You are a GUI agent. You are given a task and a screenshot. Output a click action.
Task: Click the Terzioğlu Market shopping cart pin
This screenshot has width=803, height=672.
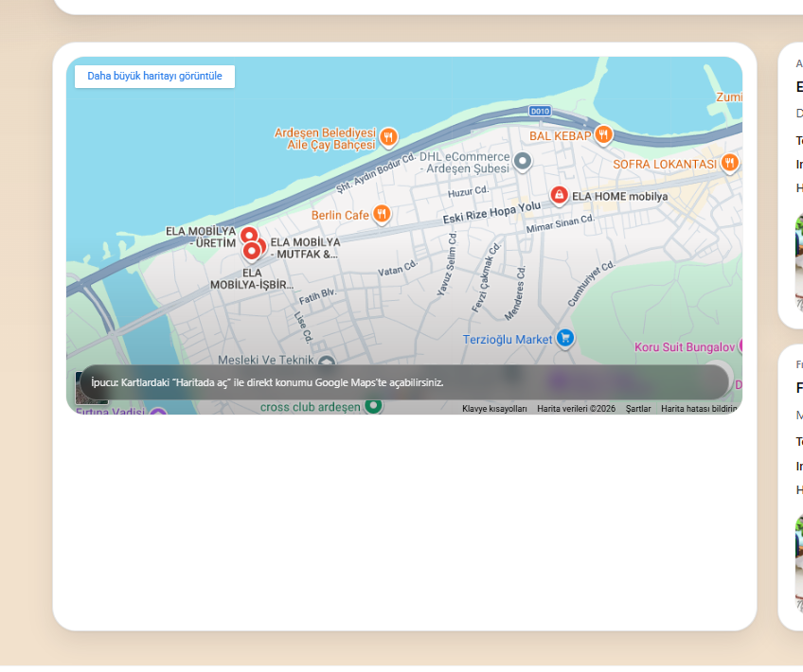point(565,338)
